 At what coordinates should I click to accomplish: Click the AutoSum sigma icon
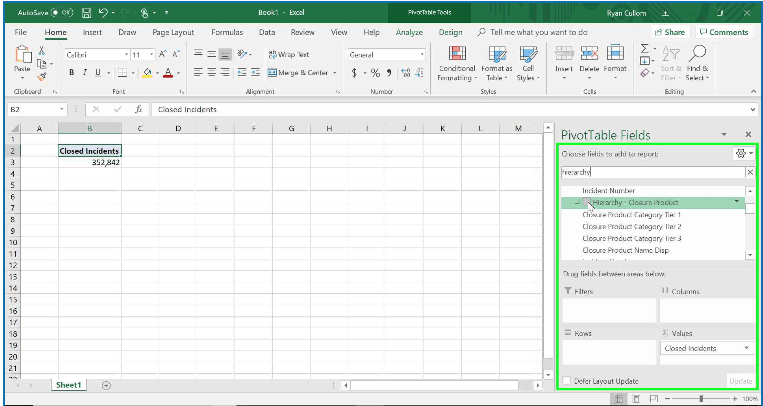tap(644, 49)
